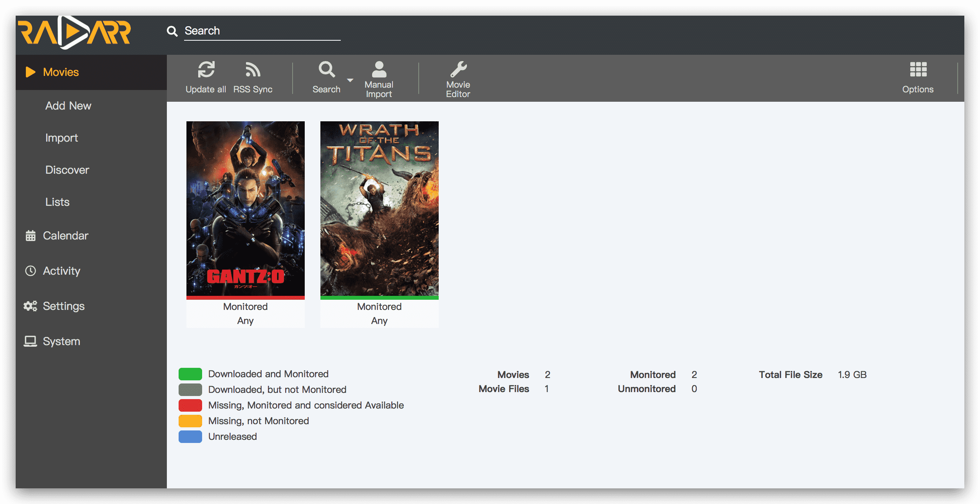Open the Add New page
The width and height of the screenshot is (980, 504).
68,106
